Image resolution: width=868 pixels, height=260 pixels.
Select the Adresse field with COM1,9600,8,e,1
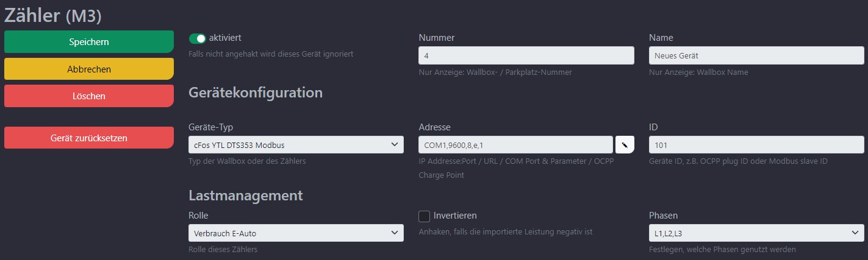pos(515,145)
